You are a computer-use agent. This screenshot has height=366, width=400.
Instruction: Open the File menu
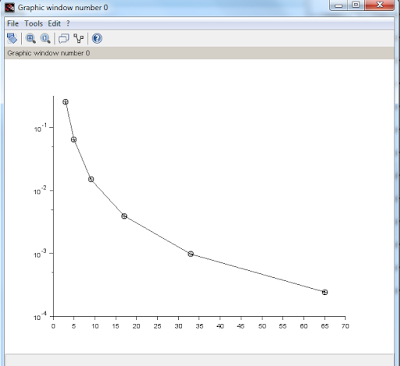pyautogui.click(x=13, y=24)
